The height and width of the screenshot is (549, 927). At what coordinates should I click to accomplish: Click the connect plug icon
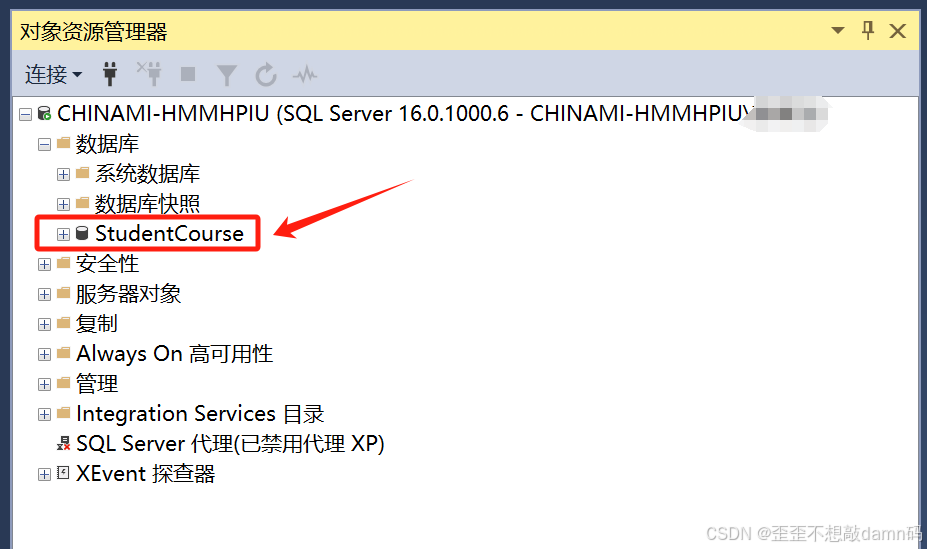coord(110,74)
